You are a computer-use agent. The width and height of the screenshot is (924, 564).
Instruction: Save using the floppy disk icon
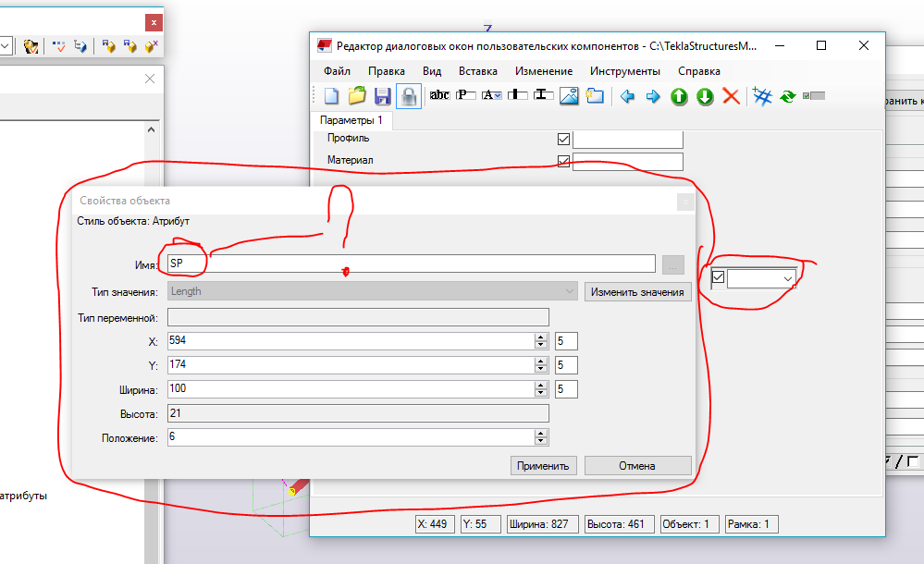pyautogui.click(x=382, y=95)
